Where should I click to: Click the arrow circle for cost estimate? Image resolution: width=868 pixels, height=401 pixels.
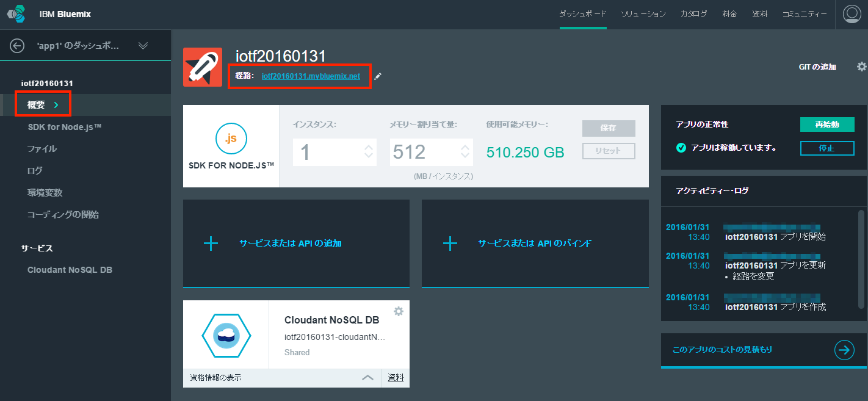(844, 350)
